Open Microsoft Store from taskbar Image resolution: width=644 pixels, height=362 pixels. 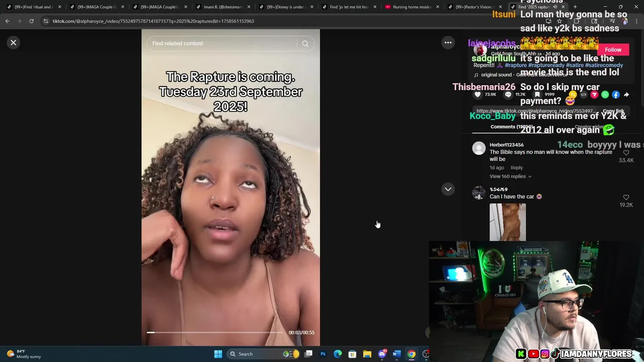tap(352, 354)
